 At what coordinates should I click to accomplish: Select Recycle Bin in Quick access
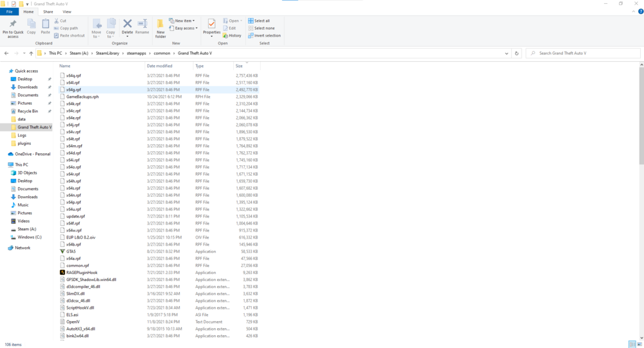tap(28, 111)
